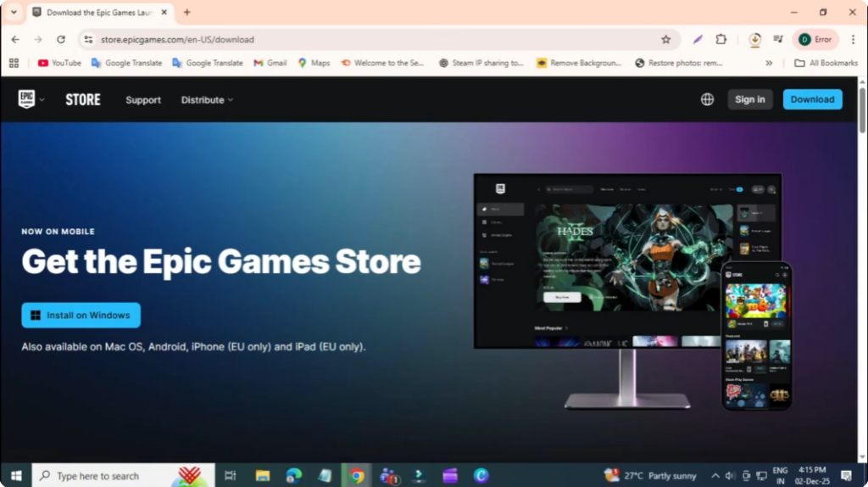Click the Epic Games logo icon

click(26, 99)
